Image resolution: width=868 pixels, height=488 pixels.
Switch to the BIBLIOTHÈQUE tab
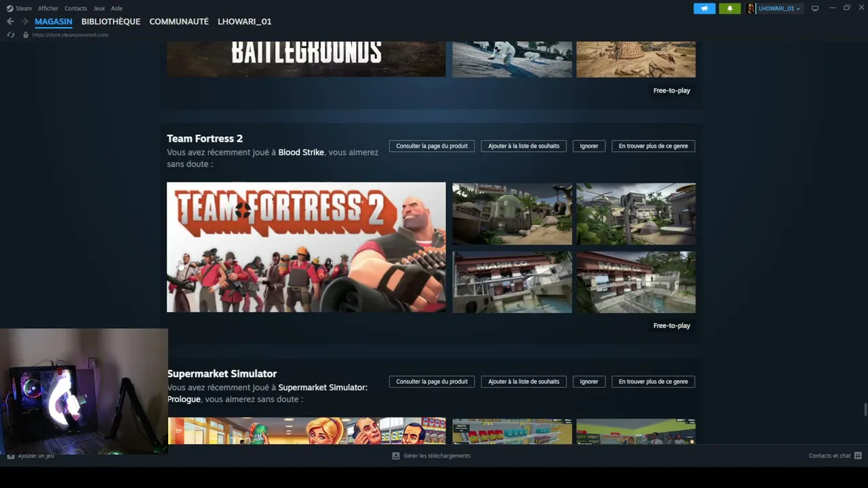[111, 22]
